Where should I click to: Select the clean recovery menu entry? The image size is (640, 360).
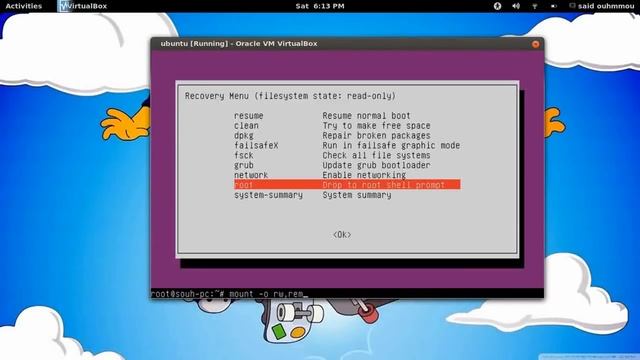pos(246,126)
